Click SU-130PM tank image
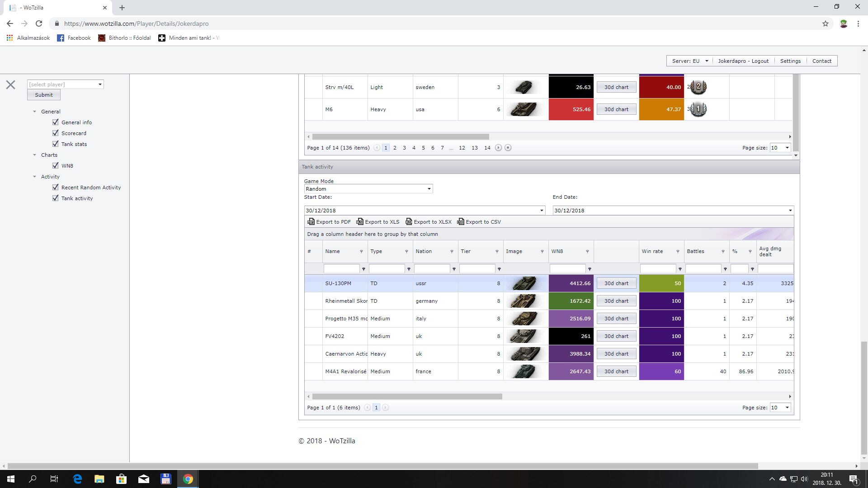 click(x=525, y=283)
